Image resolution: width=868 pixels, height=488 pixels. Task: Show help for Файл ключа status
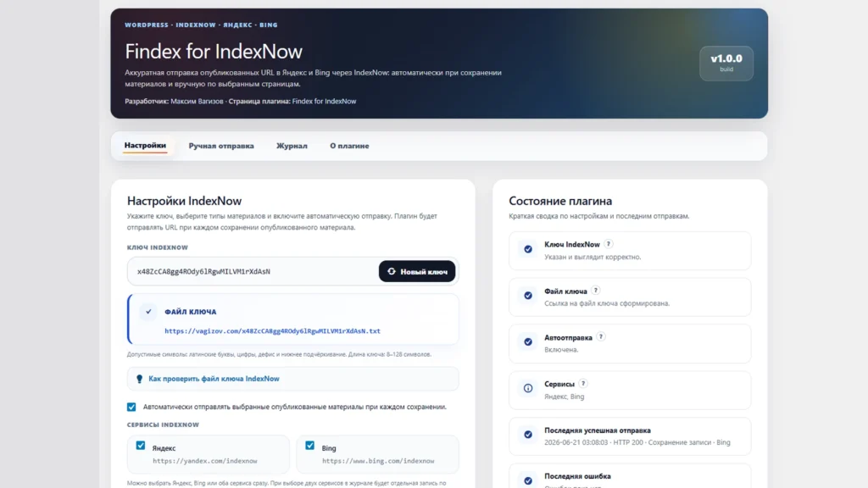coord(596,291)
